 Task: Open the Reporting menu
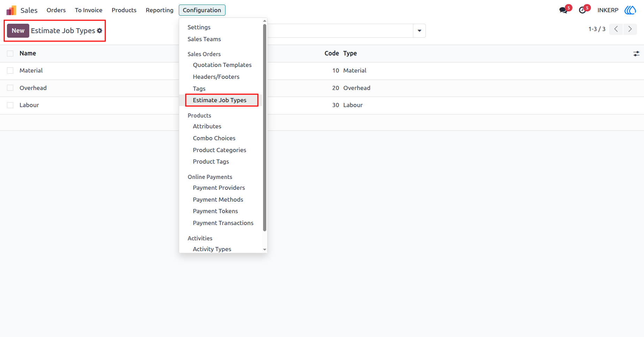[160, 10]
